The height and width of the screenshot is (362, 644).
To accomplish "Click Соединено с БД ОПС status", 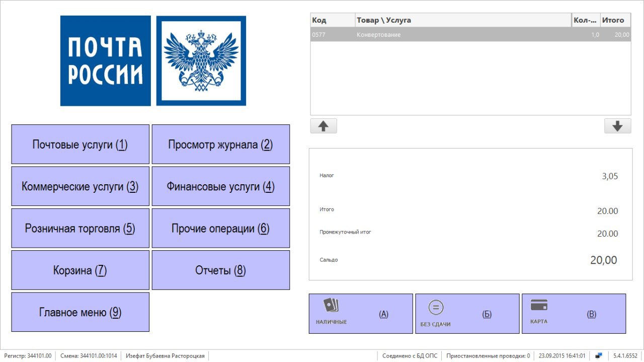I will [410, 356].
